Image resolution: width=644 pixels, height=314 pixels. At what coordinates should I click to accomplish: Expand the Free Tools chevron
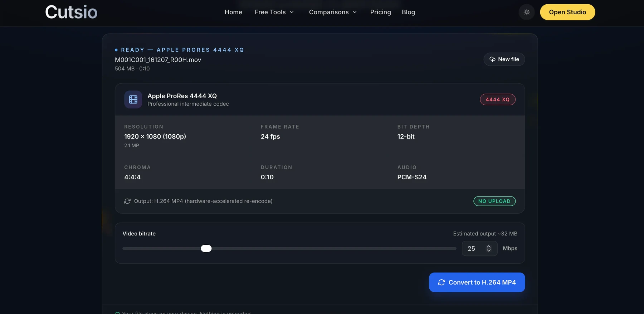click(292, 12)
